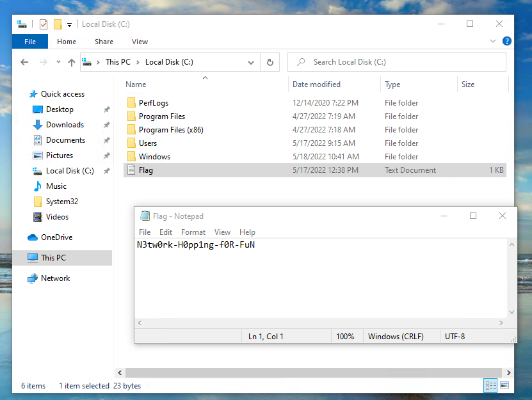Select the Program Files folder
This screenshot has width=532, height=400.
315,116
